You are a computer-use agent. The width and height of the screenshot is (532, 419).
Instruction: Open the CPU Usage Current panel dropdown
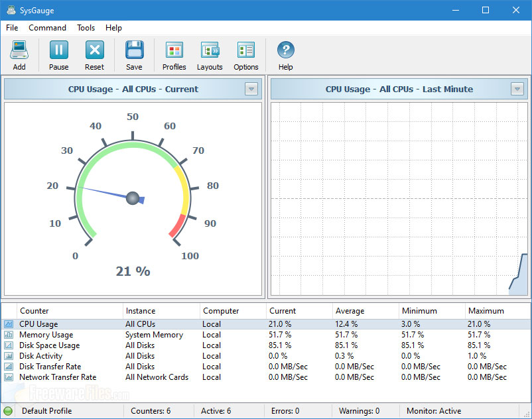pyautogui.click(x=251, y=89)
